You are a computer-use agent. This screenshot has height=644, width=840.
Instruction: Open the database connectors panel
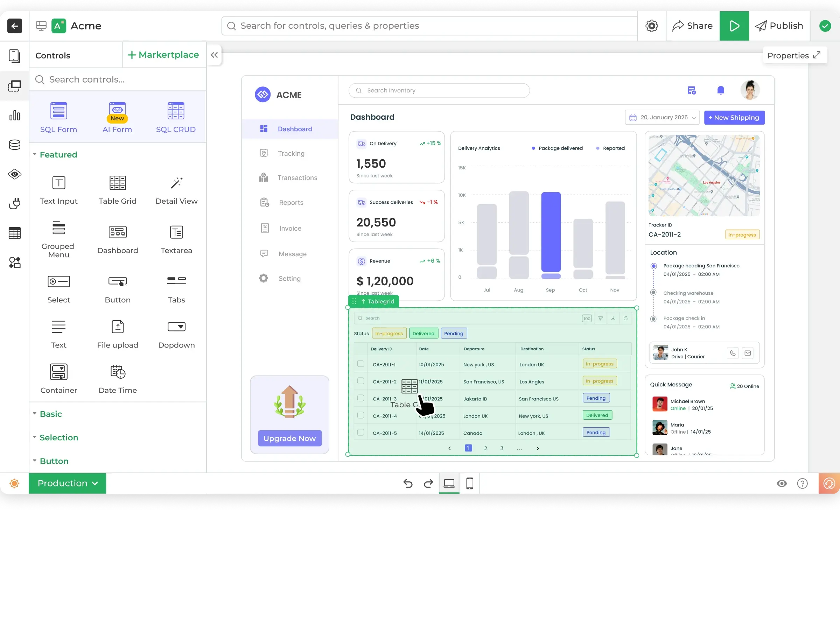(15, 145)
